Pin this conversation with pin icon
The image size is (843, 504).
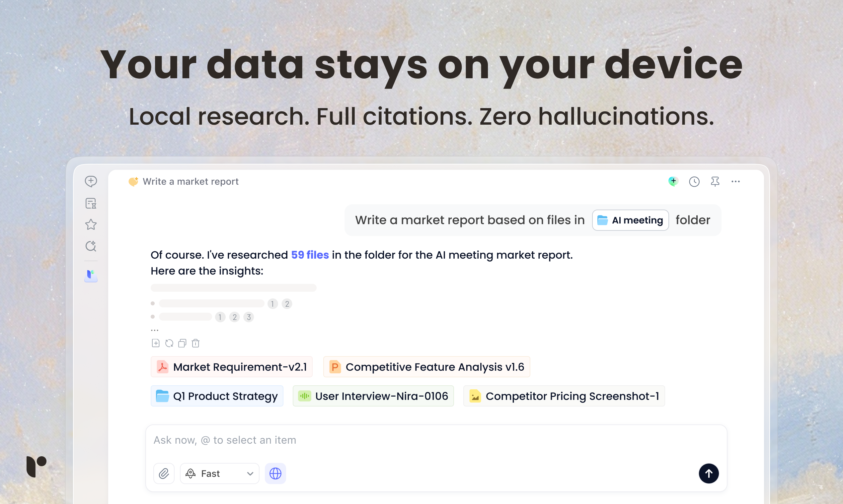tap(715, 182)
